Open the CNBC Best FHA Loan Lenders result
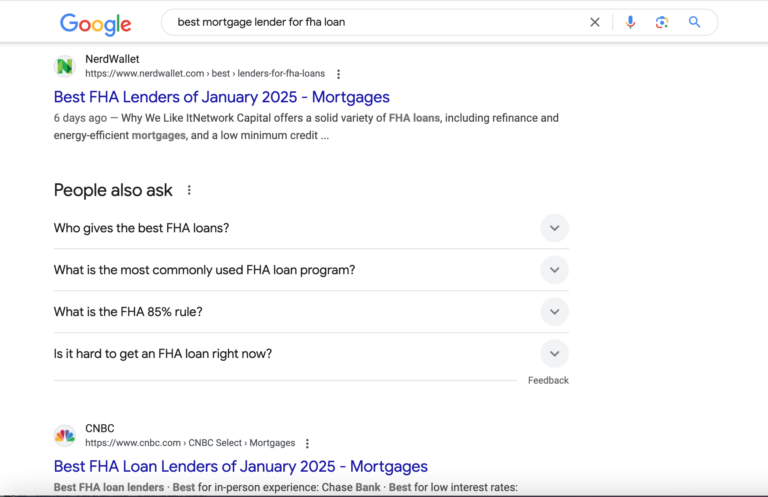This screenshot has width=768, height=497. click(x=240, y=466)
